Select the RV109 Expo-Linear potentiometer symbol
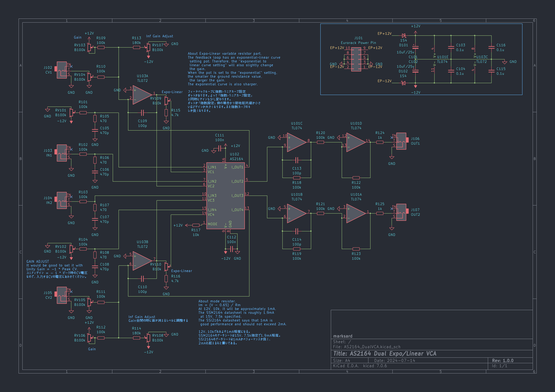Viewport: 555px width, 392px height. coord(166,101)
